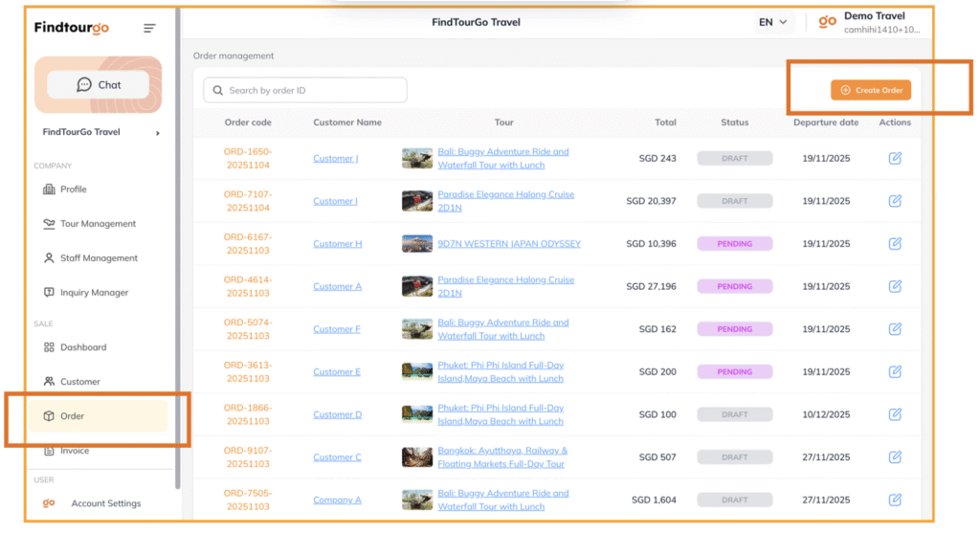
Task: Click the Dashboard grid icon in sidebar
Action: pos(50,347)
